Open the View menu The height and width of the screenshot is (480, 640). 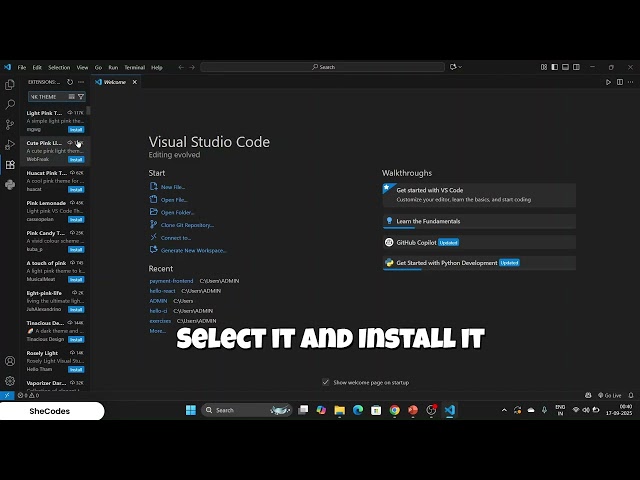[82, 67]
